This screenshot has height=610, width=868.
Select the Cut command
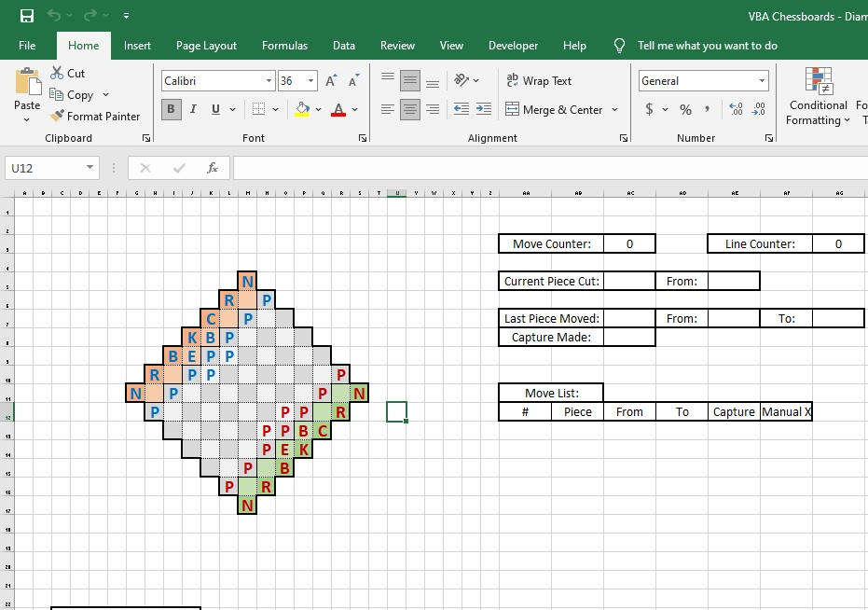[67, 73]
